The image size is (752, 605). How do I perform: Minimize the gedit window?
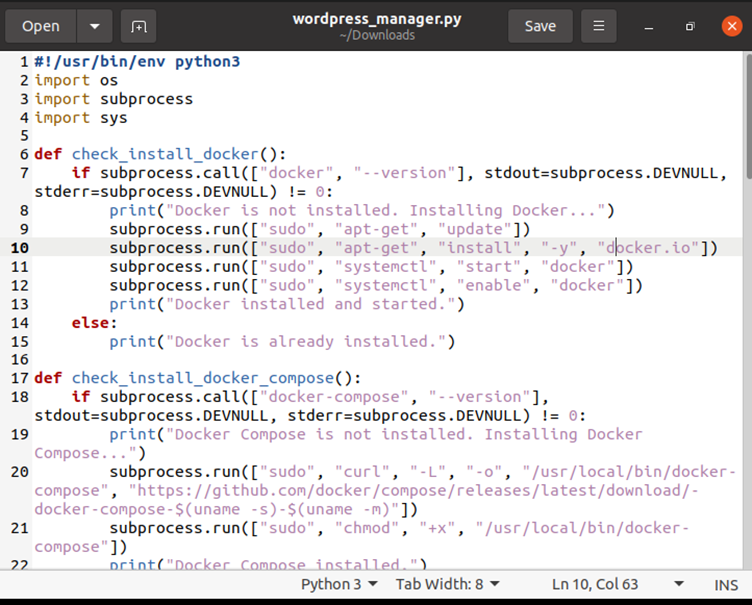point(649,27)
